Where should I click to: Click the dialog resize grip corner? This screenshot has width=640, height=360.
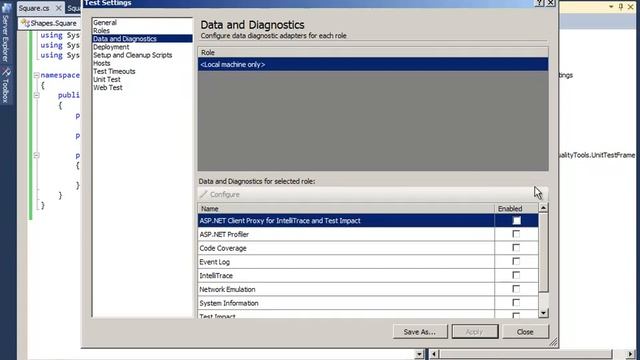point(553,342)
